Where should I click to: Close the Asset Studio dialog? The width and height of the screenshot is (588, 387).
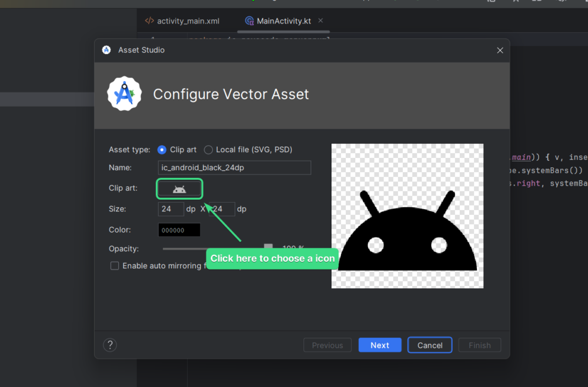coord(500,50)
